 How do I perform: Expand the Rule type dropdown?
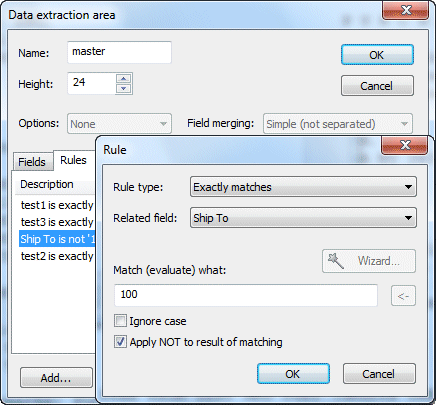point(303,187)
